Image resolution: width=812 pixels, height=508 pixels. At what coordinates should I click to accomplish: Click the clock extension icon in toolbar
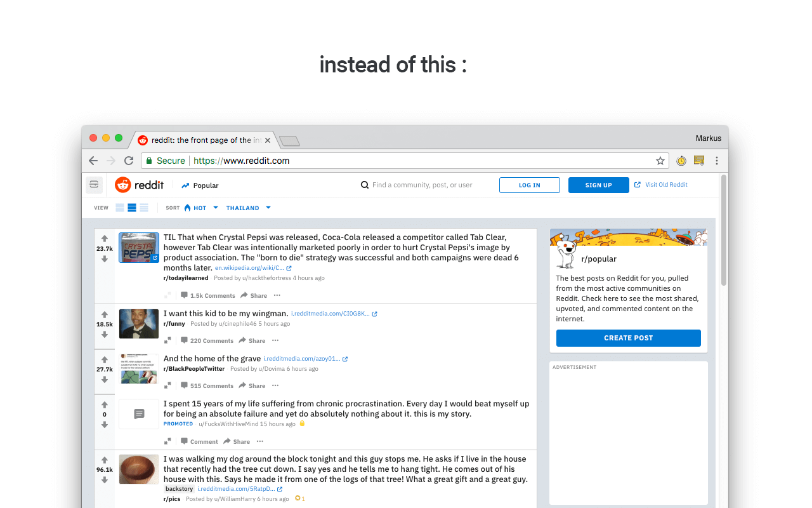[681, 161]
